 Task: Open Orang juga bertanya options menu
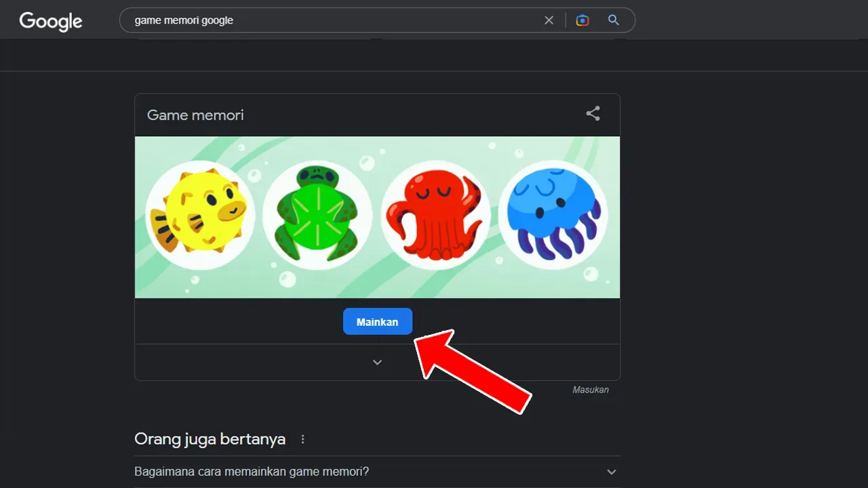pyautogui.click(x=303, y=439)
